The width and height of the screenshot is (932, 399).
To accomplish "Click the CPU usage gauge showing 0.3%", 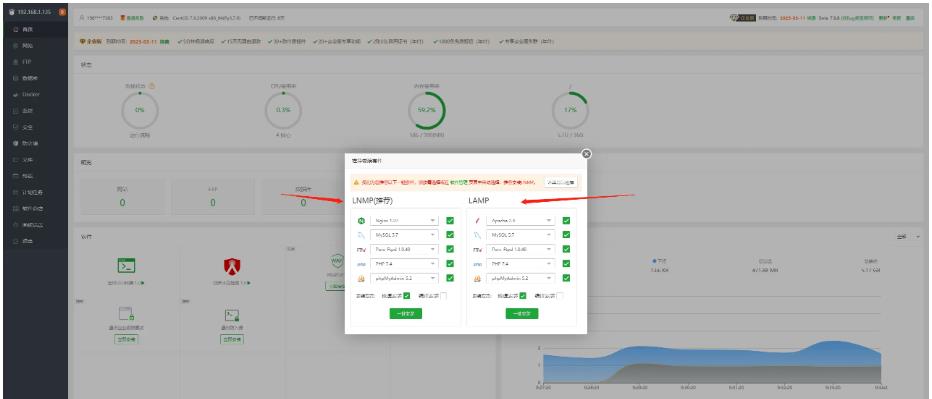I will pos(283,110).
